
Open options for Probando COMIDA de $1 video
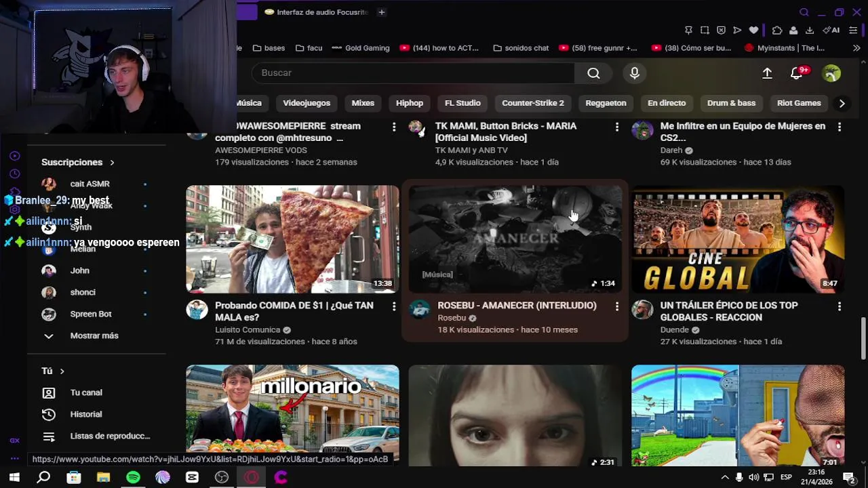pos(394,306)
